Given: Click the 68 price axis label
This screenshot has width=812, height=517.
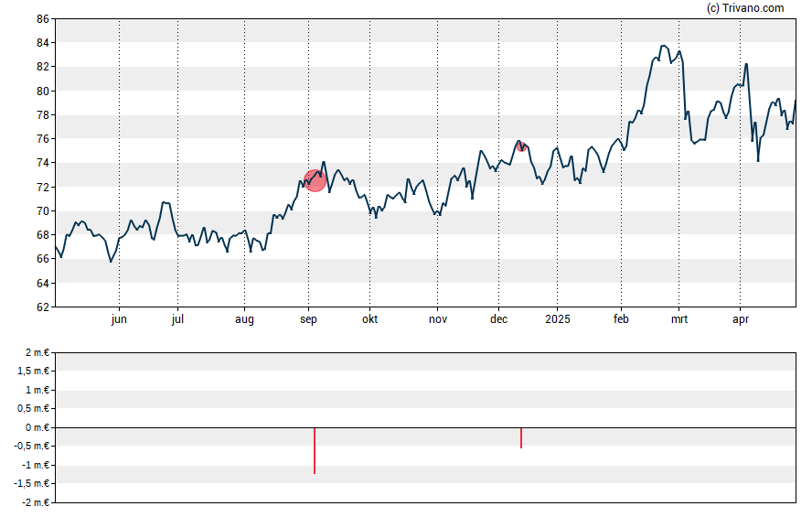Looking at the screenshot, I should click(43, 234).
